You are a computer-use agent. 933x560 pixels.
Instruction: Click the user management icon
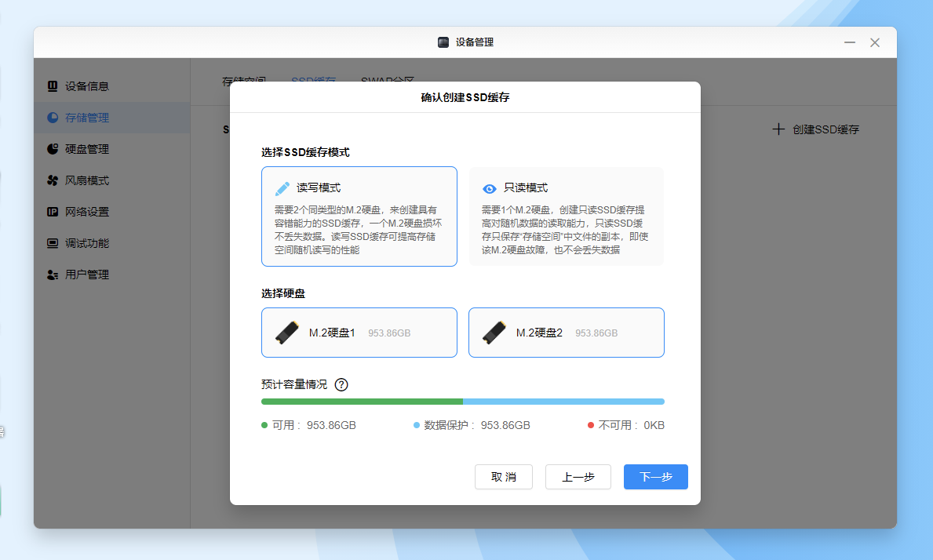tap(53, 275)
